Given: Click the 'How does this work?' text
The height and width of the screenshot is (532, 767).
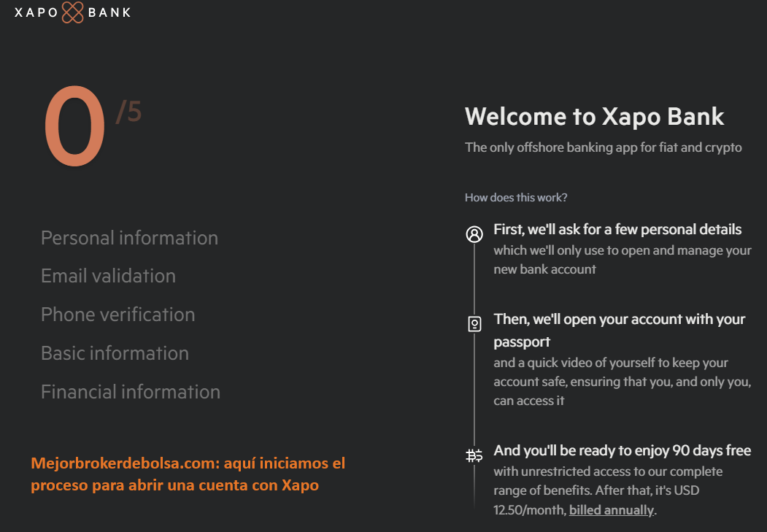Looking at the screenshot, I should click(516, 198).
